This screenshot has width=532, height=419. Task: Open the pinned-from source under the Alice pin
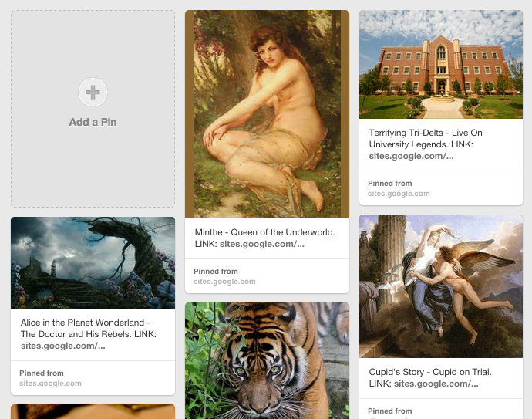click(50, 384)
